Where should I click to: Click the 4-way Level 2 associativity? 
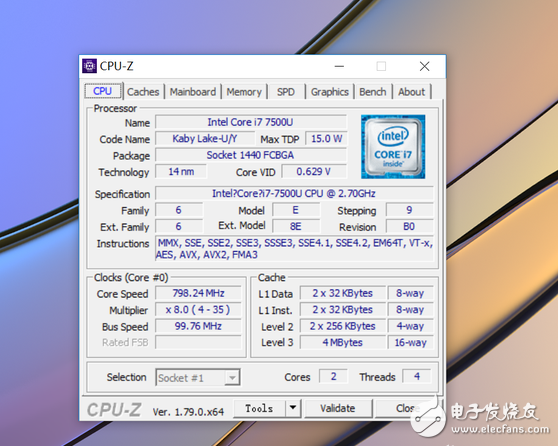[x=410, y=326]
